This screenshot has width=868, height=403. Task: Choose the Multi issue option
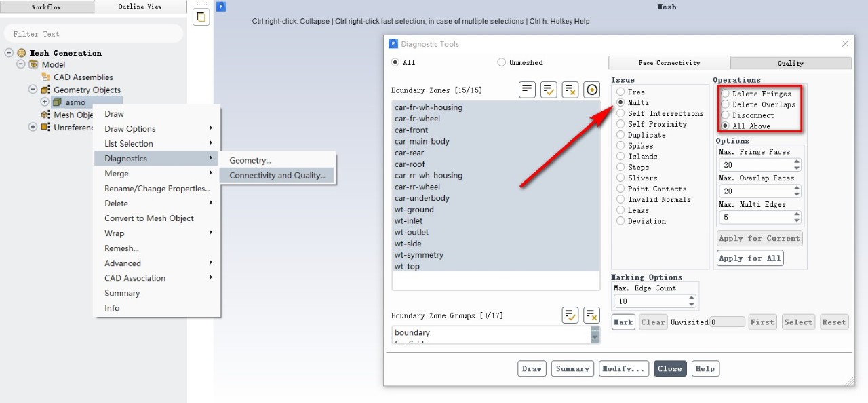click(620, 102)
